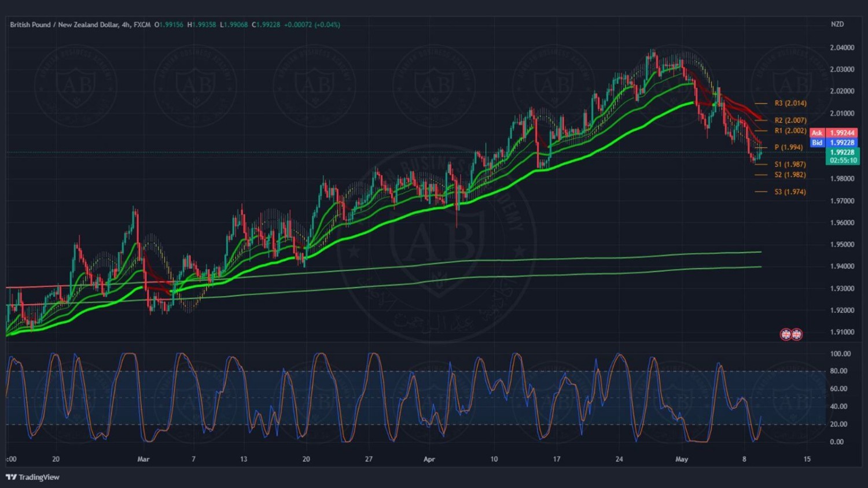Select the S2 (1.982) pivot label
This screenshot has height=488, width=868.
790,175
